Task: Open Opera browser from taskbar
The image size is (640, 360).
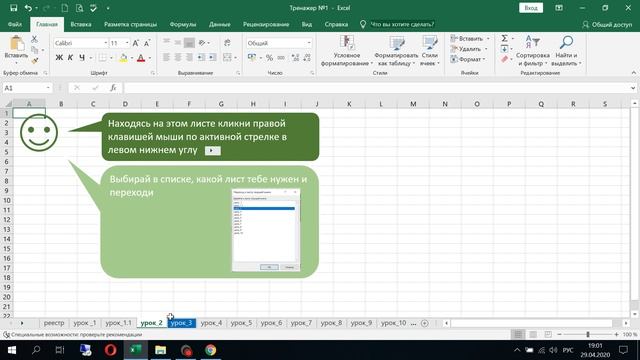Action: click(110, 350)
